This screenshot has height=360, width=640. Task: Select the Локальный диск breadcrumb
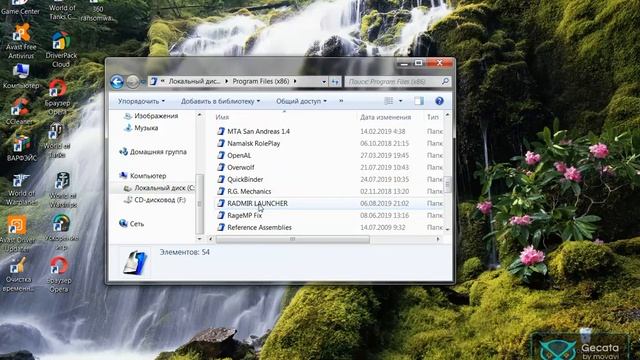point(194,82)
